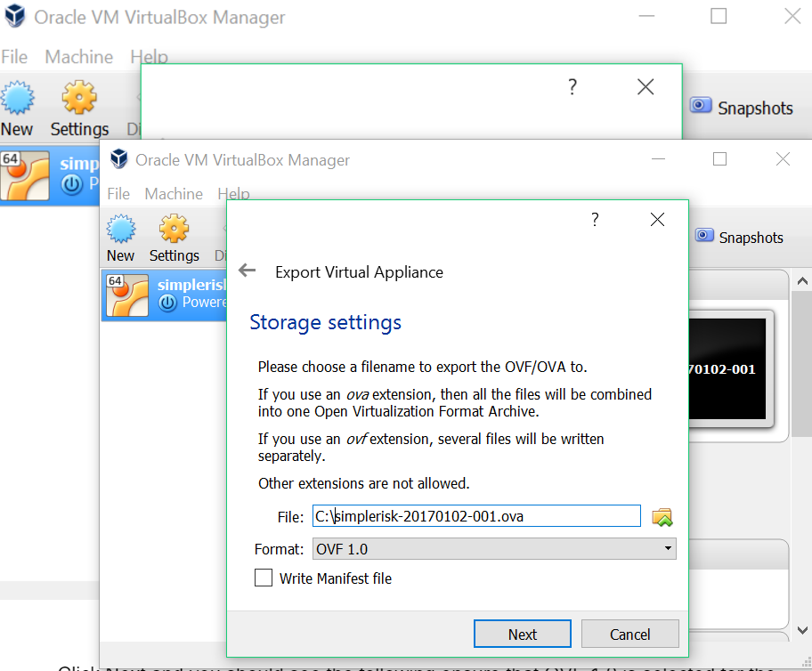Close the Export Virtual Appliance dialog

coord(657,220)
